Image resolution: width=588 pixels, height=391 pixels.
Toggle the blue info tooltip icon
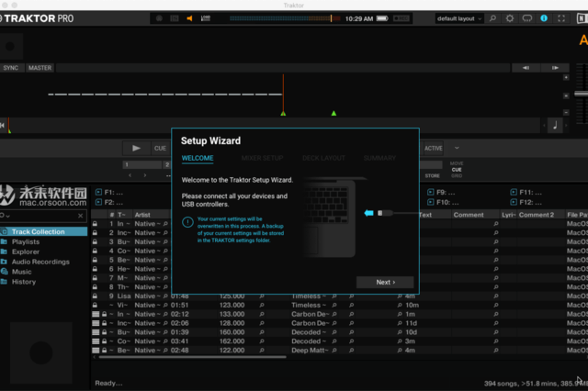(x=544, y=18)
